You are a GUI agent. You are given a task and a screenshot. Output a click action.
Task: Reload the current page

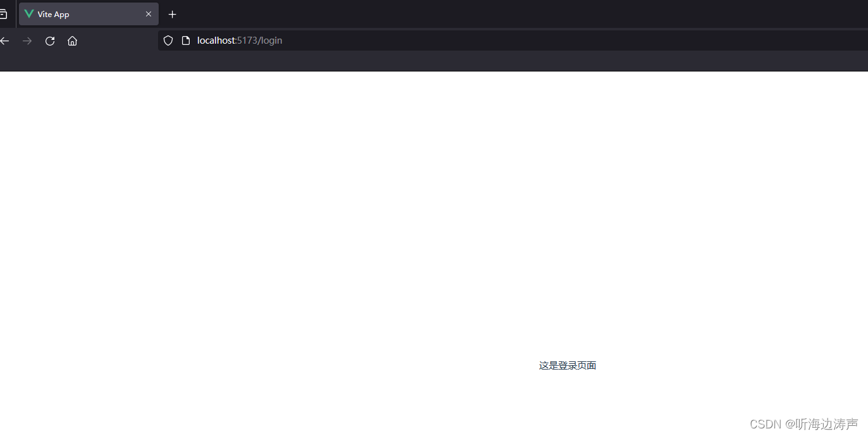pos(50,40)
